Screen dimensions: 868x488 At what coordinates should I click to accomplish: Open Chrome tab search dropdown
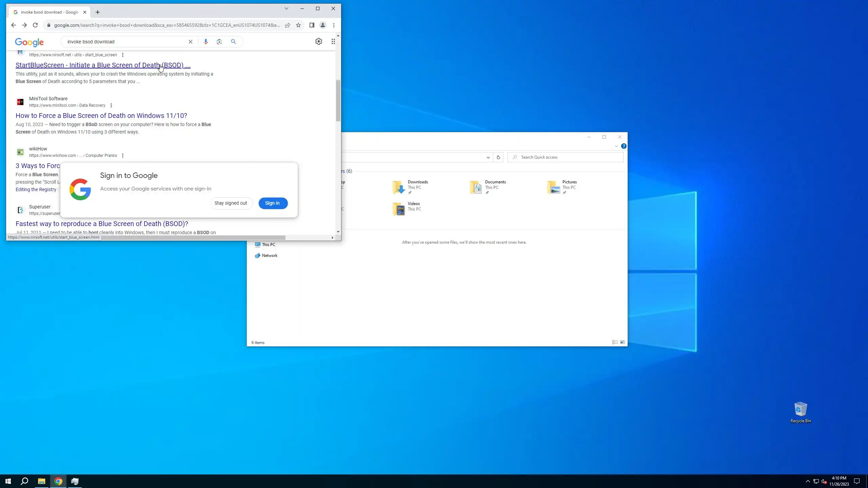(286, 8)
